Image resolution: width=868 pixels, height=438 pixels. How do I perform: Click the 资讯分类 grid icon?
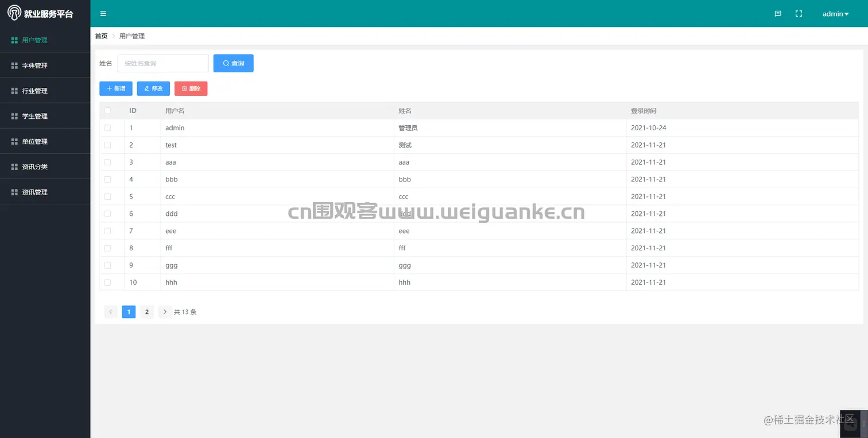click(14, 166)
